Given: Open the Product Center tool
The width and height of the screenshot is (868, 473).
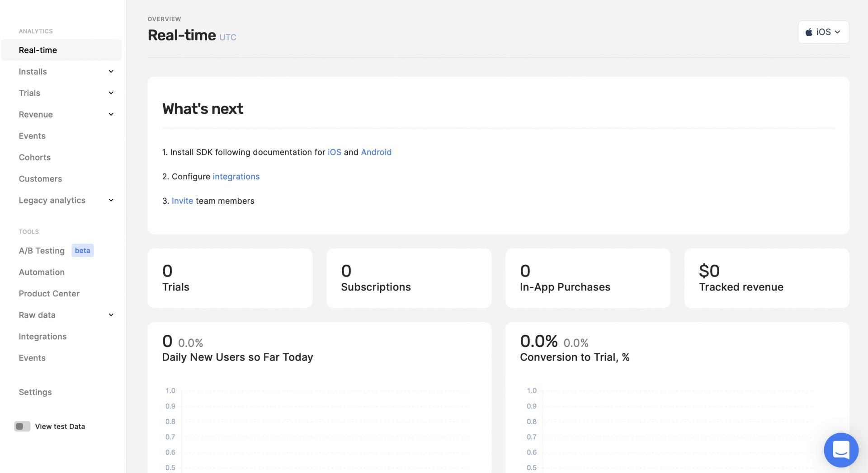Looking at the screenshot, I should [x=49, y=294].
